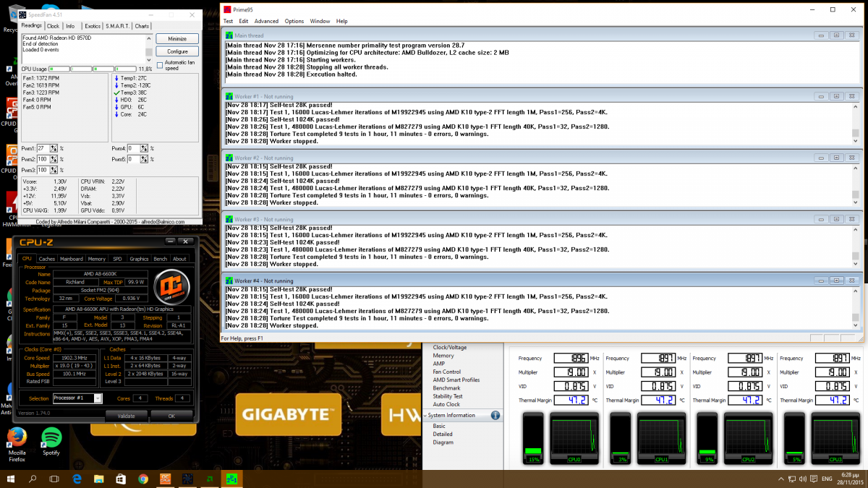Screen dimensions: 868x488
Task: Switch to Prime95 green taskbar icon
Action: coord(232,479)
